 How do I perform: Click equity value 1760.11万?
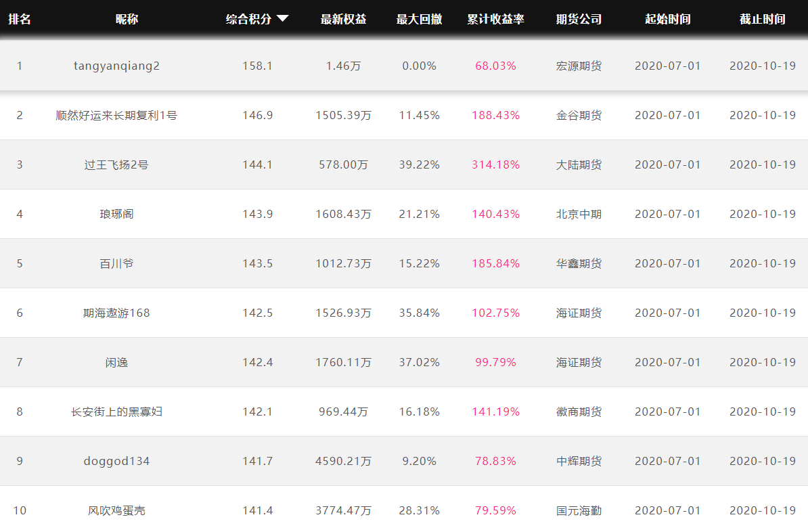pos(343,362)
